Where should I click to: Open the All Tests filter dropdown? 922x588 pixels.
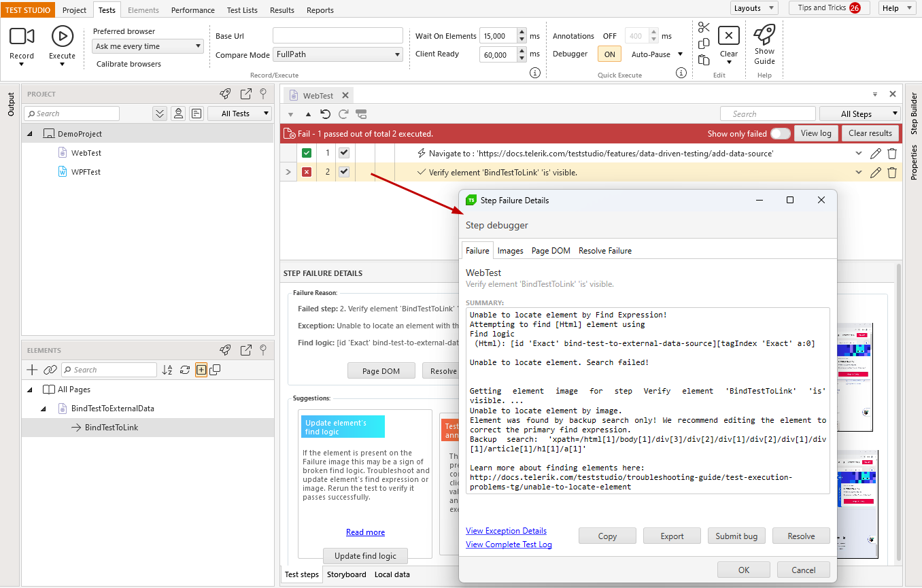coord(239,114)
